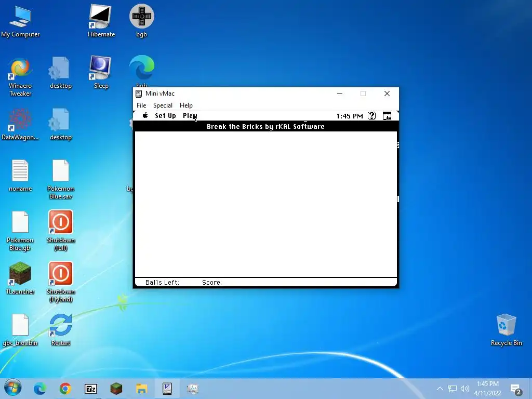Open 7-Zip from the taskbar
This screenshot has height=399, width=532.
pyautogui.click(x=91, y=389)
